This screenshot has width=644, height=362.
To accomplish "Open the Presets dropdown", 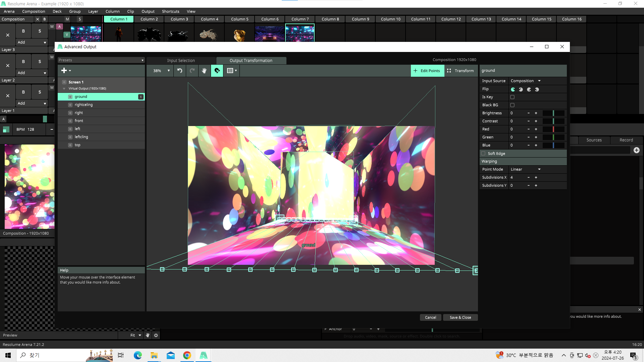I will point(101,60).
